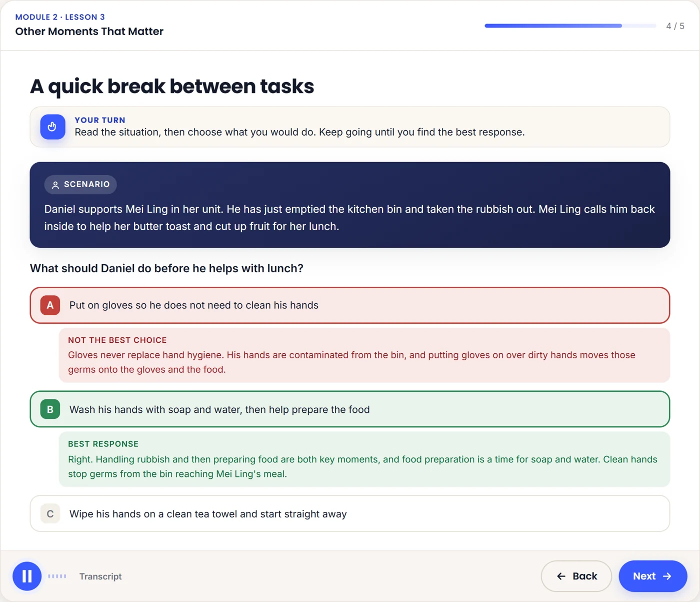Click the question 'What should Daniel do' text
This screenshot has width=700, height=602.
(x=166, y=268)
